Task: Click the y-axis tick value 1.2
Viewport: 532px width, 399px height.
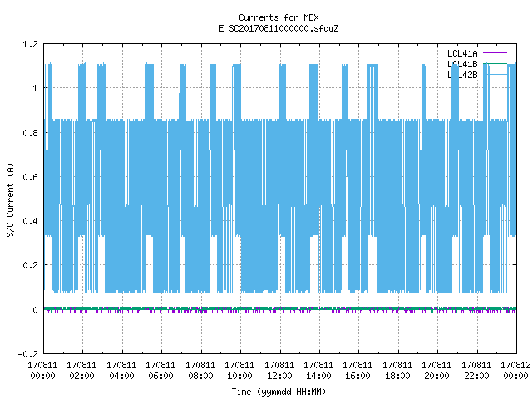Action: pos(30,44)
